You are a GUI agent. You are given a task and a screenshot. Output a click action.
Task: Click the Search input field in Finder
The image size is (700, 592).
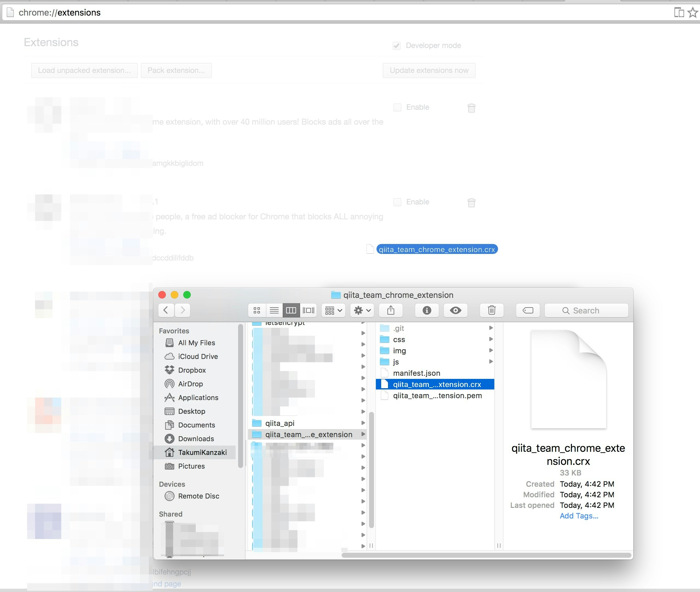586,310
